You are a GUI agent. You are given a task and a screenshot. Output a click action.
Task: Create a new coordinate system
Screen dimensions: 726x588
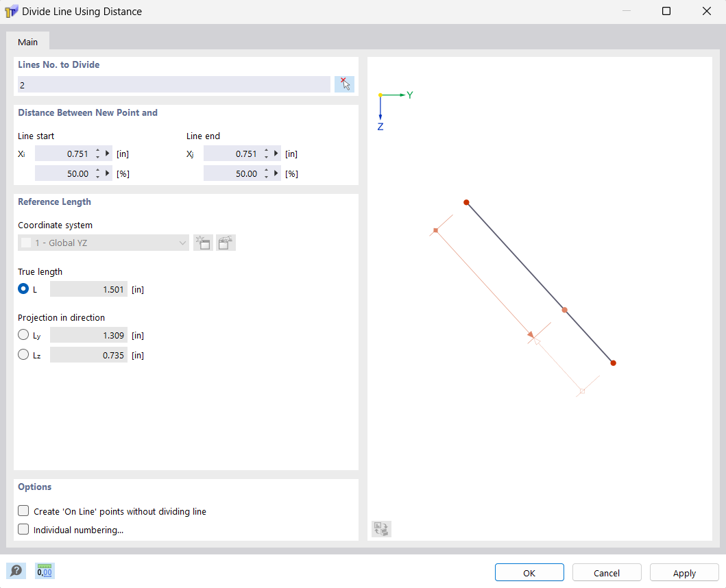[203, 243]
